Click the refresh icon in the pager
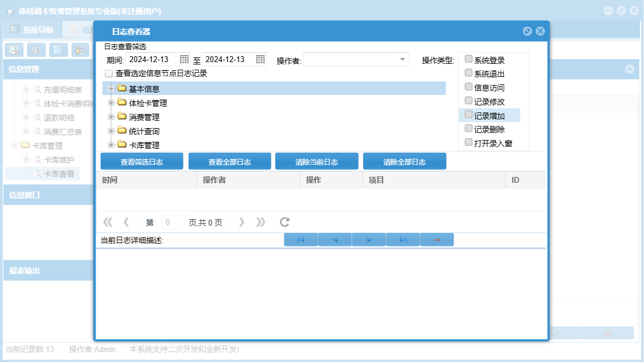 click(285, 222)
